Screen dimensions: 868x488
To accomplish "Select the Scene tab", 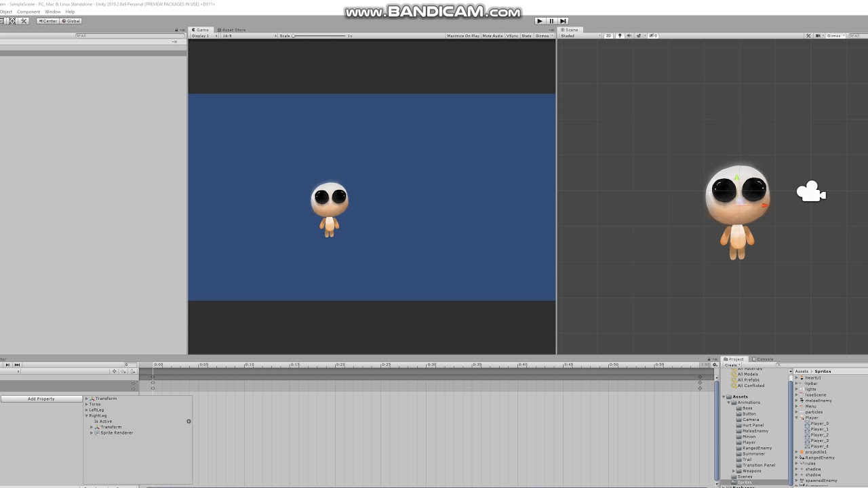I will (x=570, y=30).
